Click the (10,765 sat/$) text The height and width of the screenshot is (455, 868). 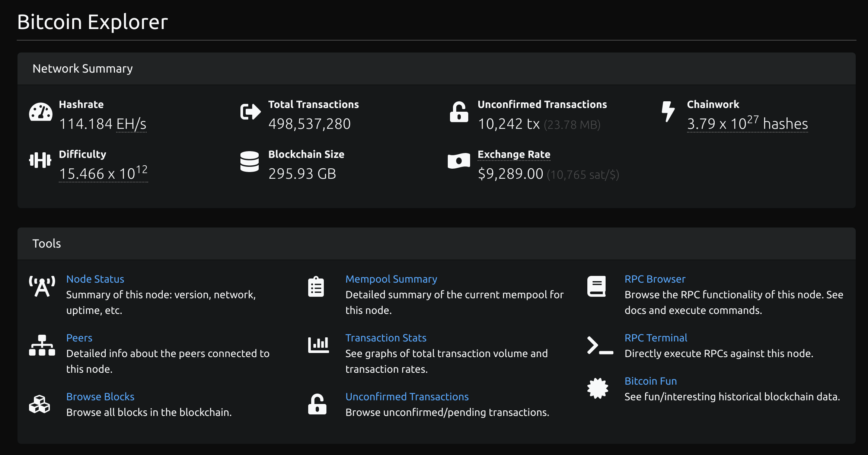click(583, 175)
